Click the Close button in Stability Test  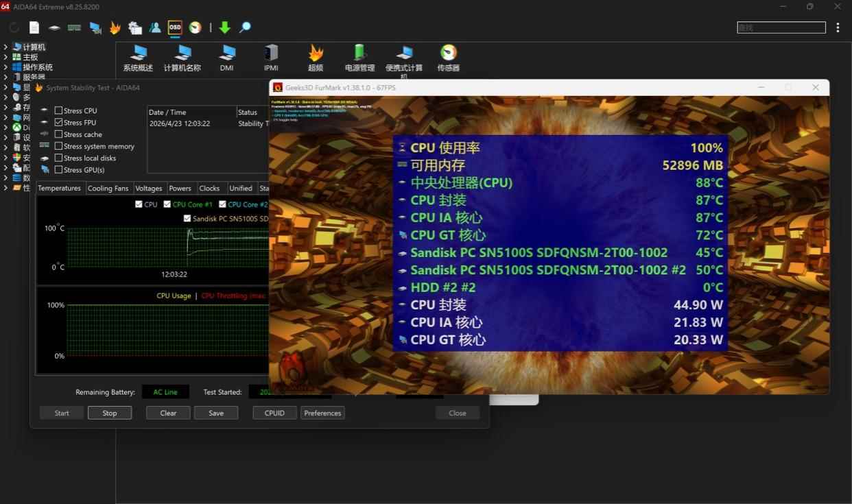pos(458,413)
